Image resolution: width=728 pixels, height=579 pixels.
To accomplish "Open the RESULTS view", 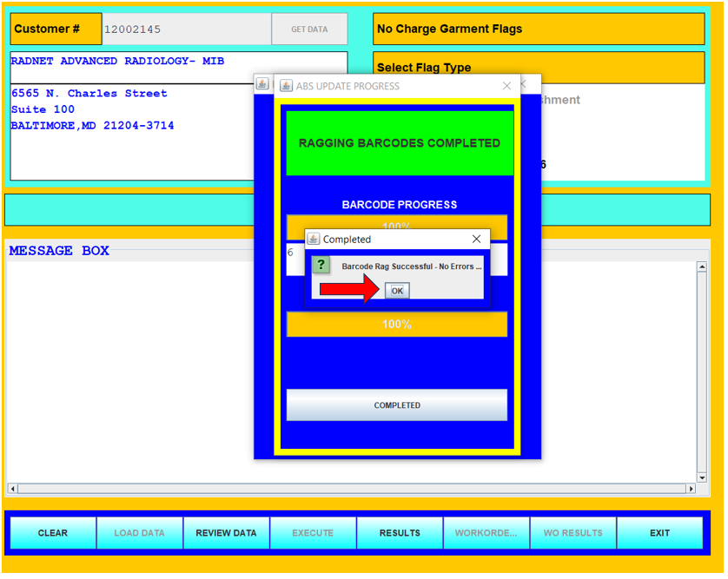I will coord(400,535).
